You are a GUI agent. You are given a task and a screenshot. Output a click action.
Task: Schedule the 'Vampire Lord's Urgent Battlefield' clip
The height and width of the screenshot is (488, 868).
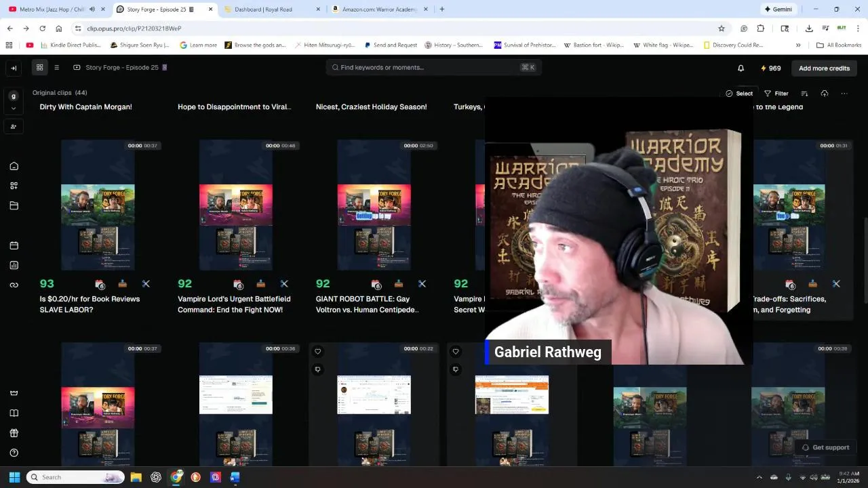pyautogui.click(x=239, y=285)
